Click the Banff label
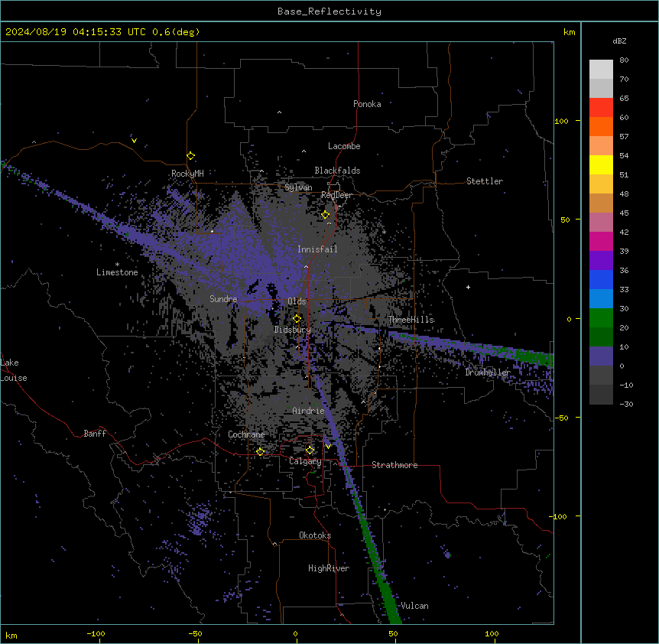This screenshot has height=644, width=659. point(95,434)
